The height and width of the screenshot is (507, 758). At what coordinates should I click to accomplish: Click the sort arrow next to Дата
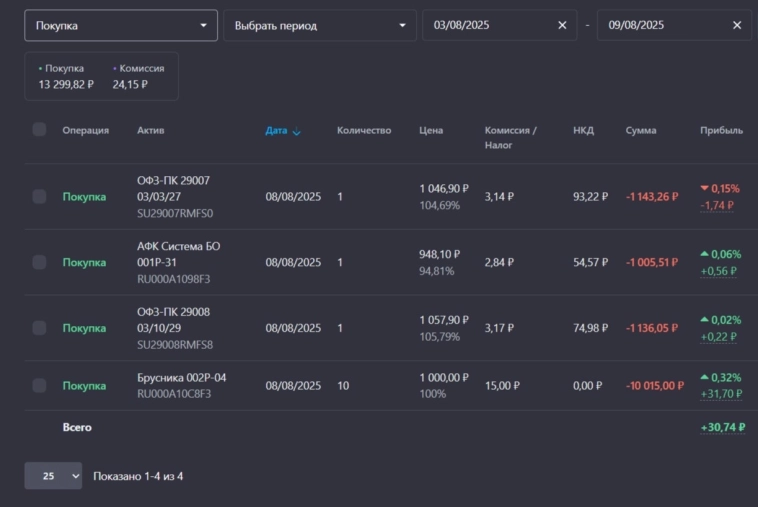297,131
